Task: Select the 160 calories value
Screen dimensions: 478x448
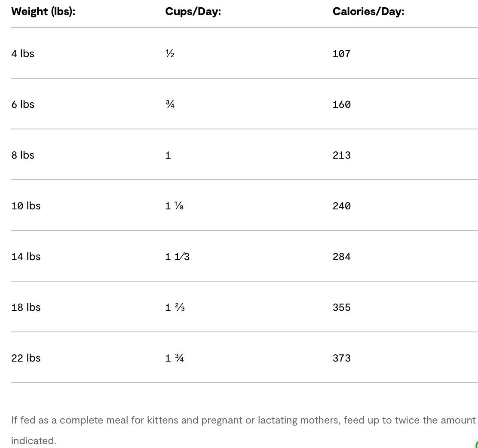Action: [342, 104]
